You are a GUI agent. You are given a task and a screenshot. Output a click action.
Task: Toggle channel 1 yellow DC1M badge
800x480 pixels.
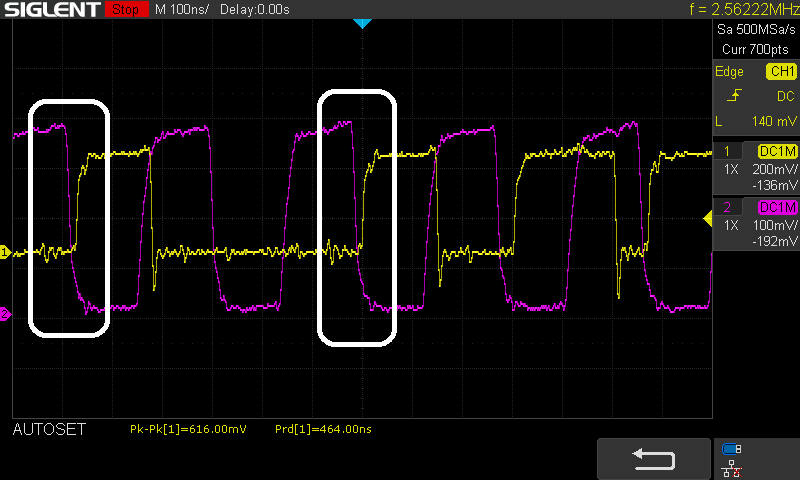click(777, 151)
